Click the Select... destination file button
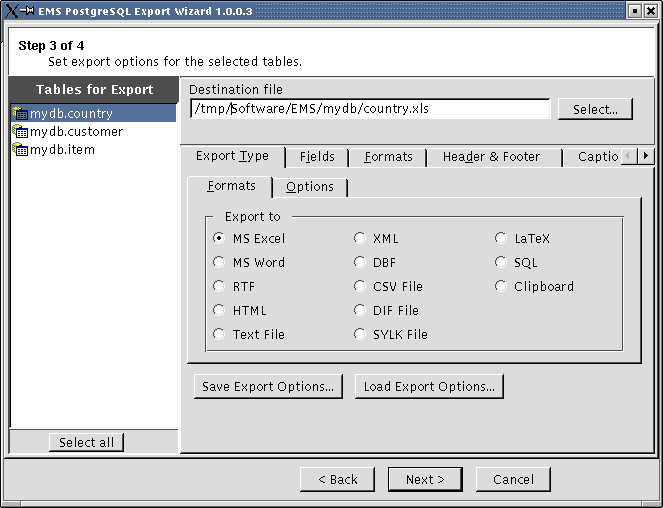 595,110
